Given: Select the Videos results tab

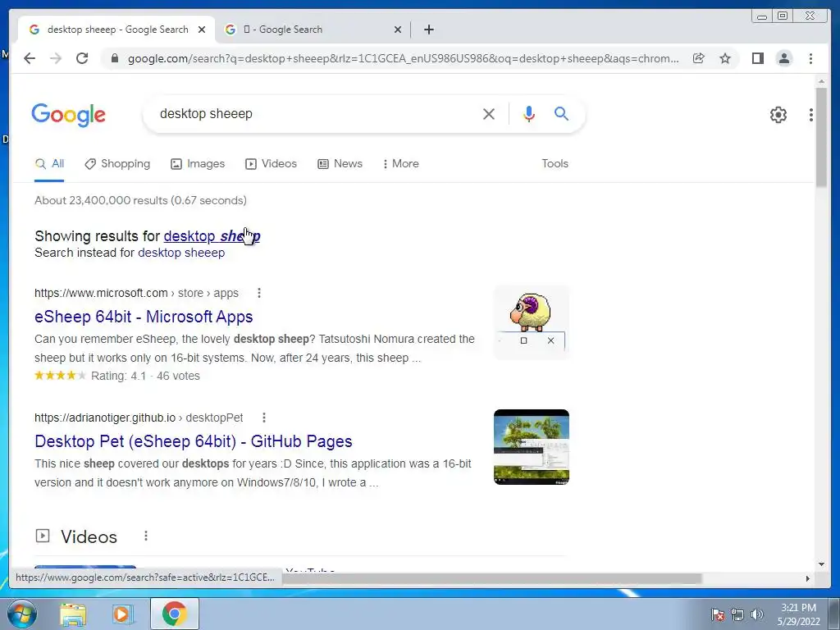Looking at the screenshot, I should click(271, 164).
